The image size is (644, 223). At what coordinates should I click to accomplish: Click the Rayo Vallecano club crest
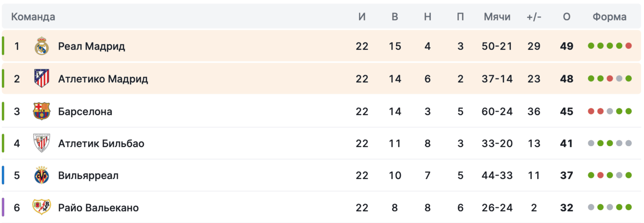pyautogui.click(x=41, y=207)
